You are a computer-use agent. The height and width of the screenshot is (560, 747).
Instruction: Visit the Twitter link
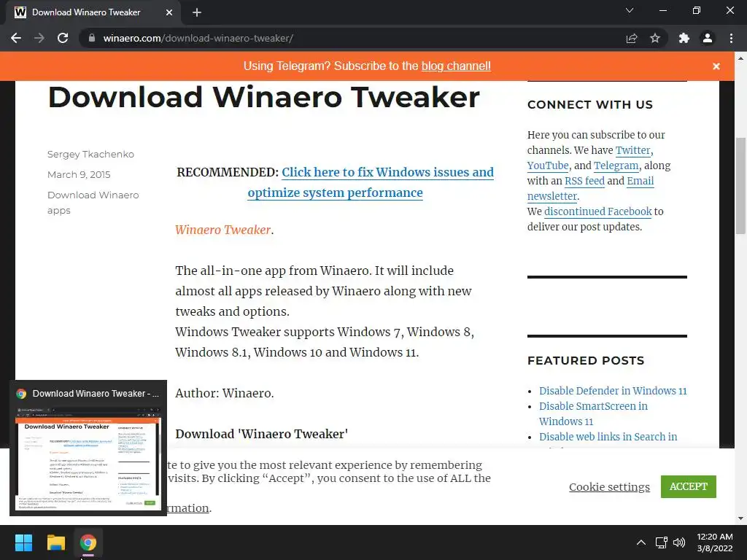coord(632,150)
